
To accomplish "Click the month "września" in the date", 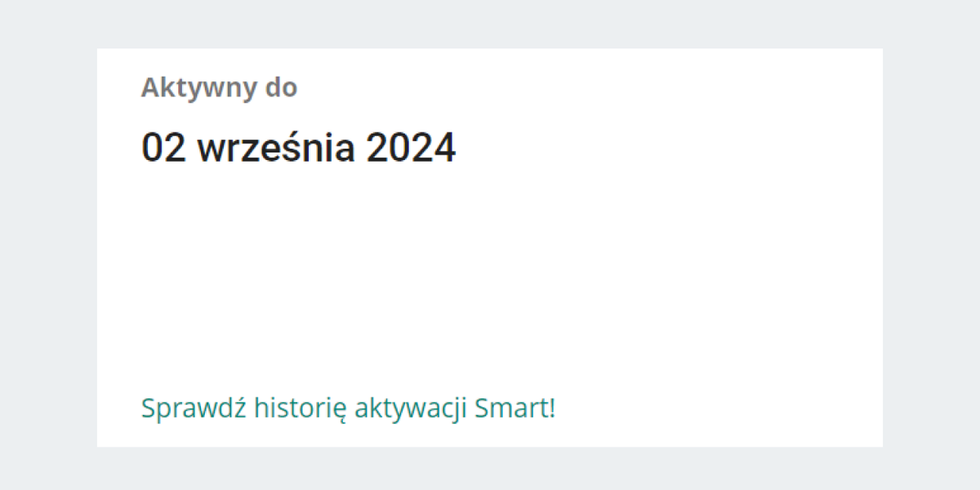I will pos(277,149).
